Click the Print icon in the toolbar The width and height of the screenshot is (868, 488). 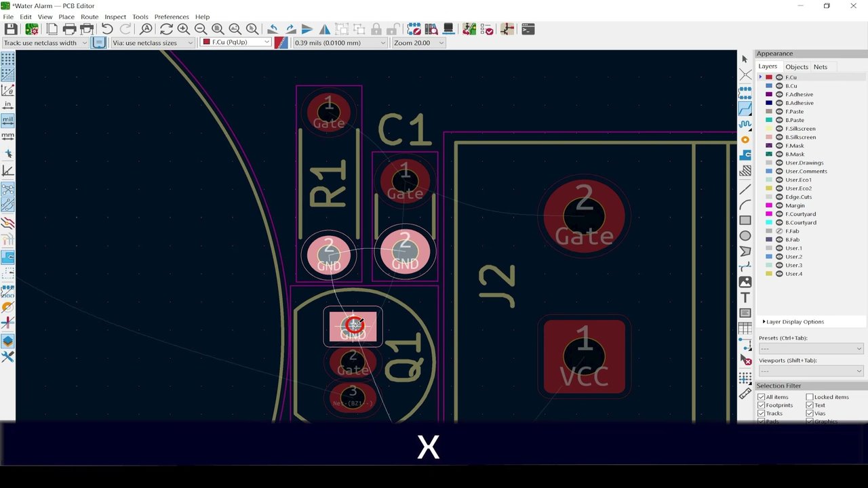pyautogui.click(x=69, y=29)
